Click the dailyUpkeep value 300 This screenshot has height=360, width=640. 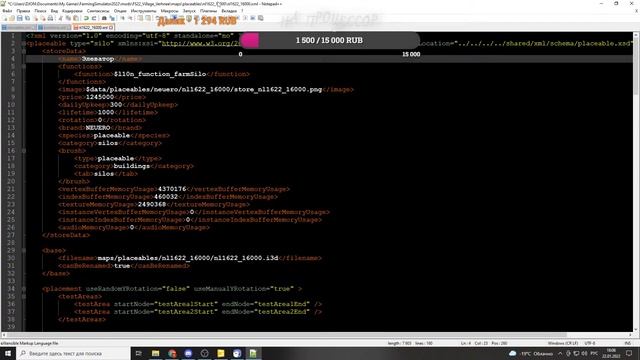click(x=116, y=105)
